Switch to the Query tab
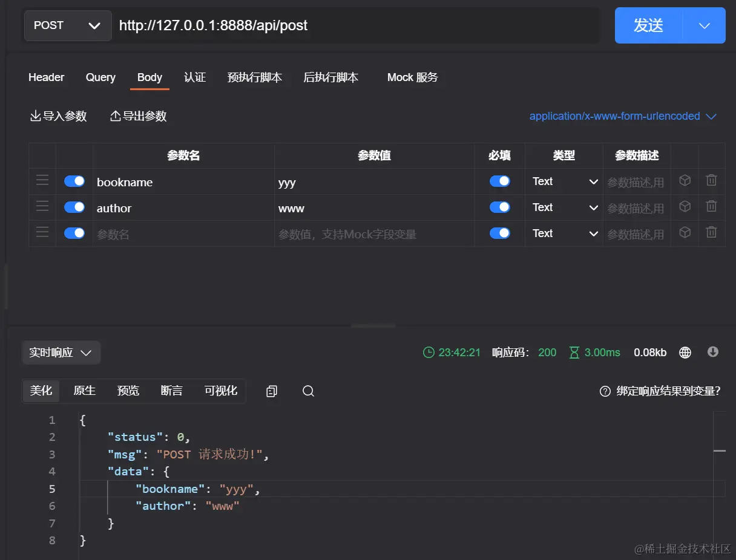The width and height of the screenshot is (736, 560). click(x=100, y=77)
